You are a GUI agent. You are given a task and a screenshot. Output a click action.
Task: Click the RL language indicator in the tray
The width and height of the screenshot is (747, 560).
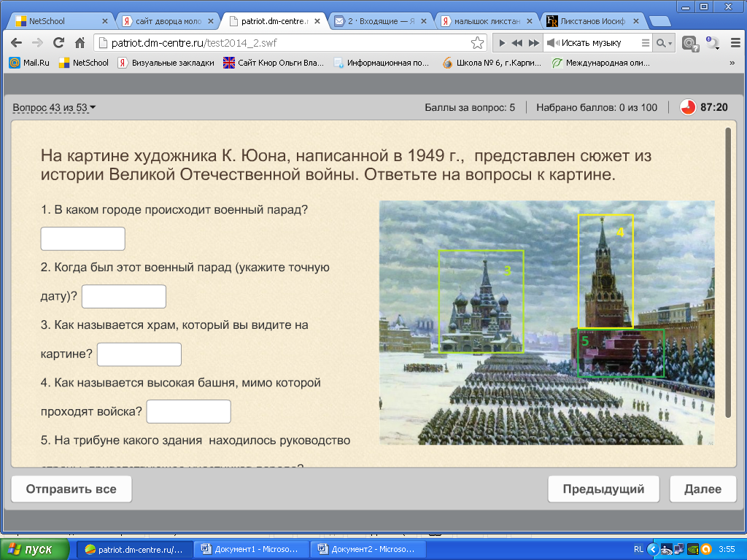point(638,550)
